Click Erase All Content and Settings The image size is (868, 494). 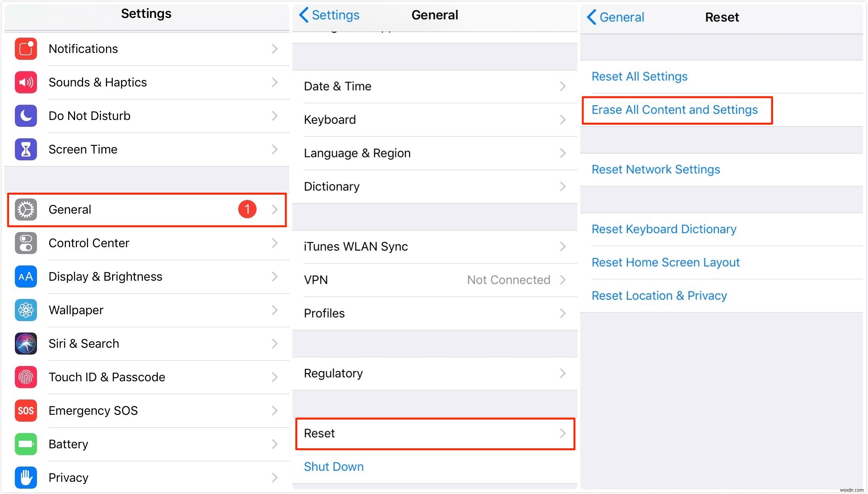click(x=675, y=109)
